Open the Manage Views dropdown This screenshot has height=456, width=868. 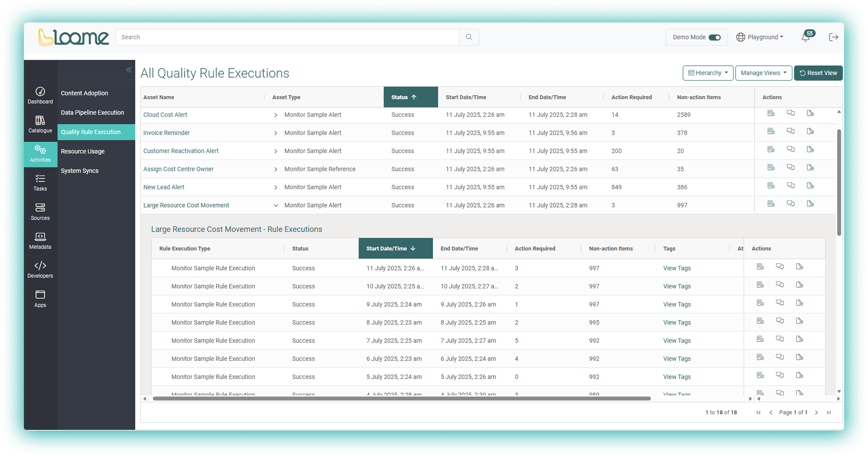coord(764,73)
